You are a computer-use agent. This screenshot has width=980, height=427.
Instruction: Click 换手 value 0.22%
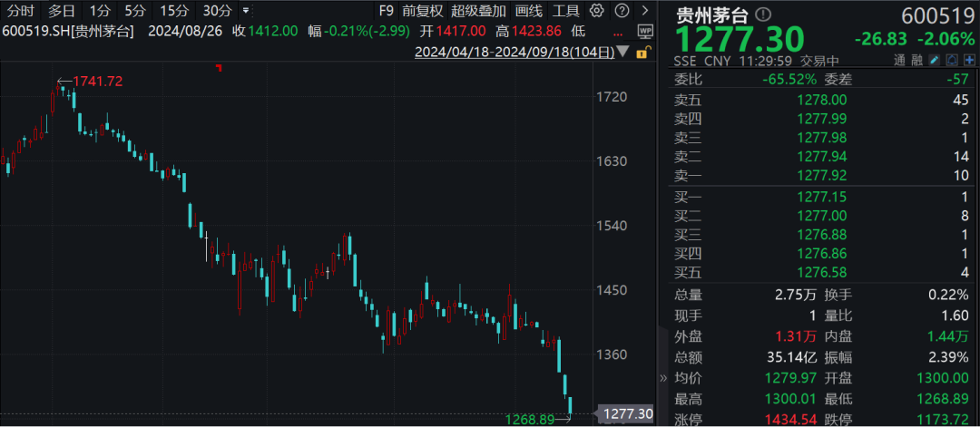tap(949, 295)
